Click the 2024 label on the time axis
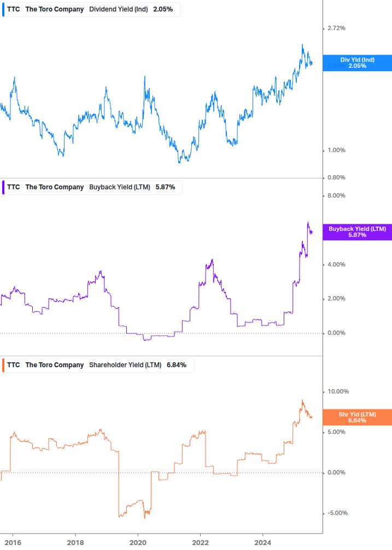 [263, 543]
